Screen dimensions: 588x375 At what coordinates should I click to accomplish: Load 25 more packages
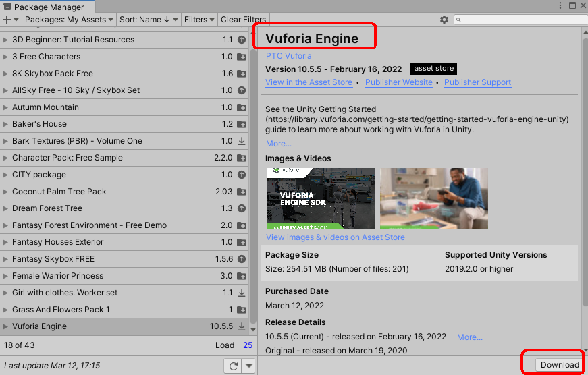(248, 345)
